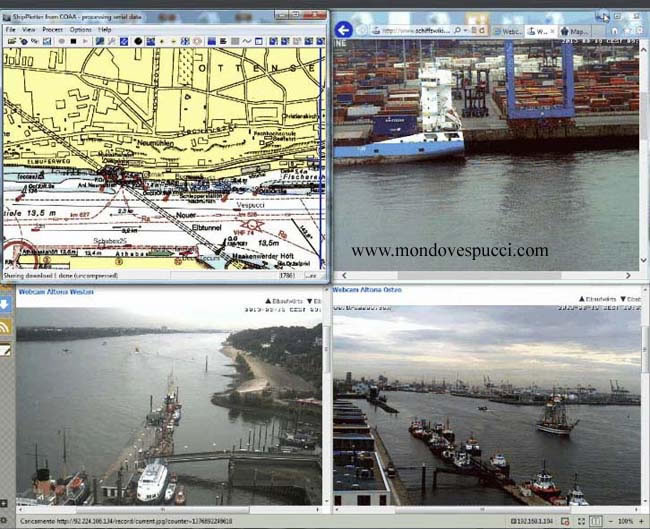Open the address bar dropdown arrow

coord(466,30)
